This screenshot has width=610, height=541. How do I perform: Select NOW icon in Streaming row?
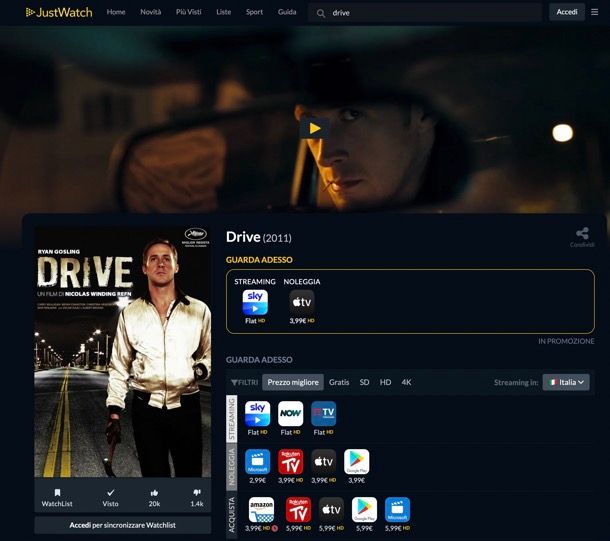(291, 413)
